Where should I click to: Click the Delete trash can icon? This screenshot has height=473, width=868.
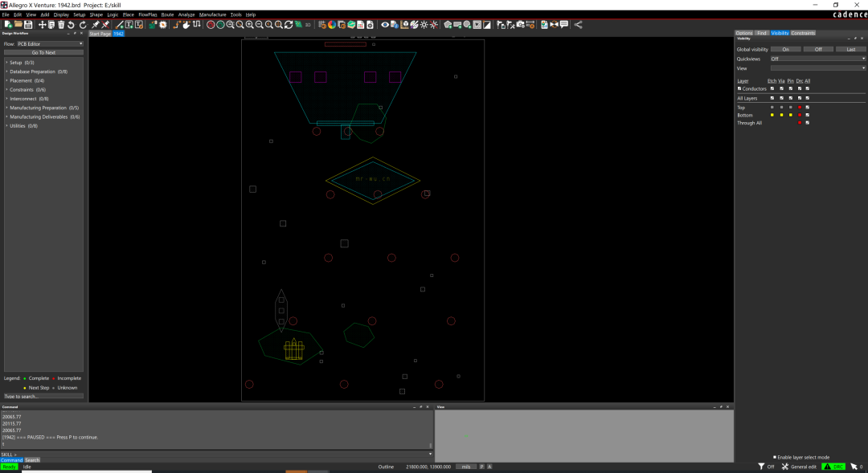tap(61, 24)
